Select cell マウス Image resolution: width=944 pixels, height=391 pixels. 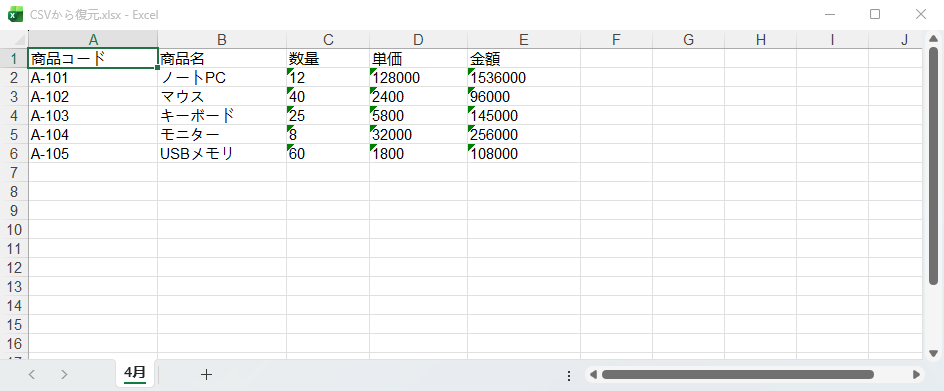222,96
